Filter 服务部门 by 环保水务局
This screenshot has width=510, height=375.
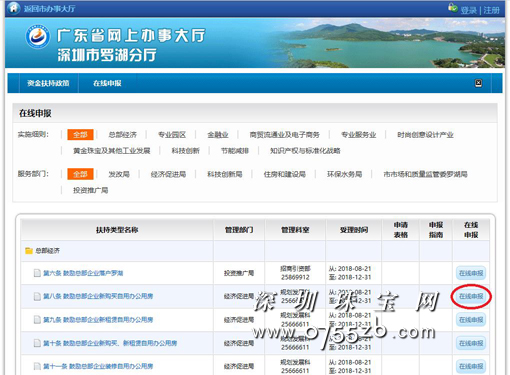click(x=345, y=174)
